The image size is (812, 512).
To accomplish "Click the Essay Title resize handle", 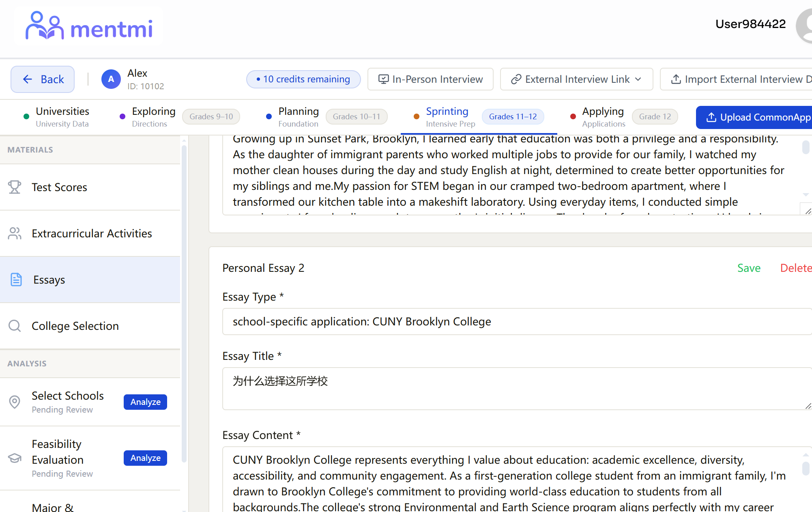I will click(808, 406).
